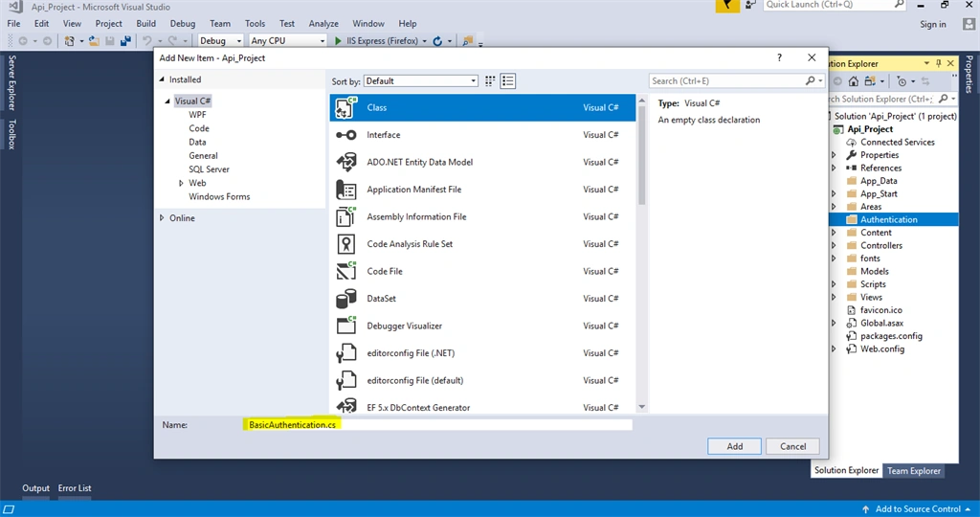Select the Models folder
The height and width of the screenshot is (517, 980).
(x=874, y=271)
